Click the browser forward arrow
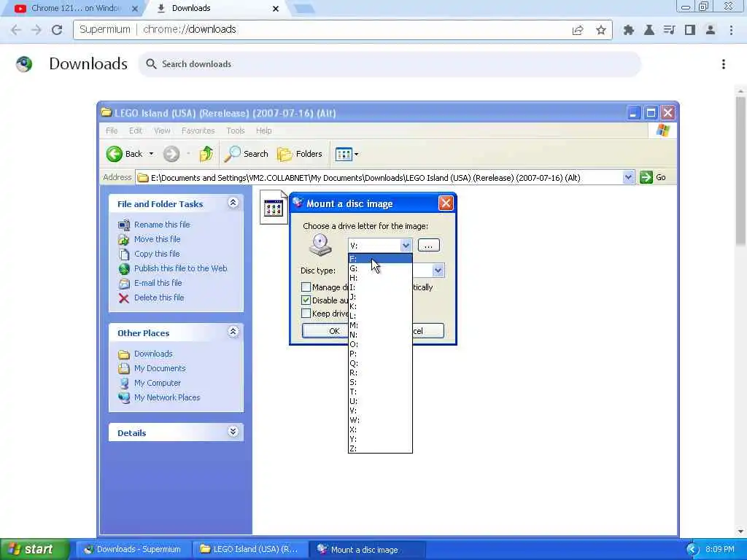Image resolution: width=747 pixels, height=560 pixels. click(36, 29)
